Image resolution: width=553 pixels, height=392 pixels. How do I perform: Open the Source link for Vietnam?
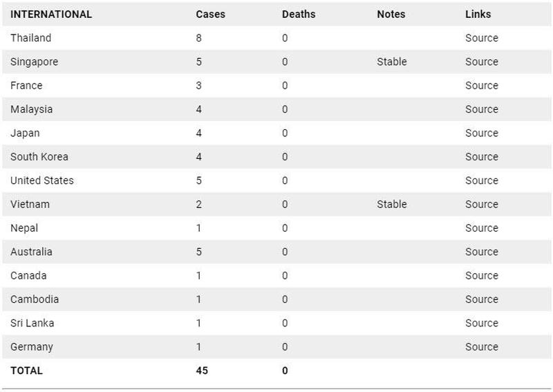481,204
